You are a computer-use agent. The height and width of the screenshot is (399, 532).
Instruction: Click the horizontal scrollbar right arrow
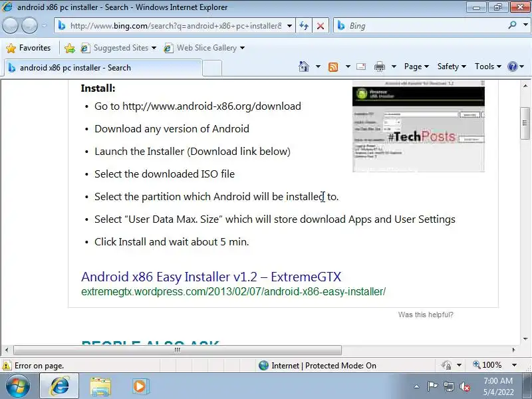point(514,350)
